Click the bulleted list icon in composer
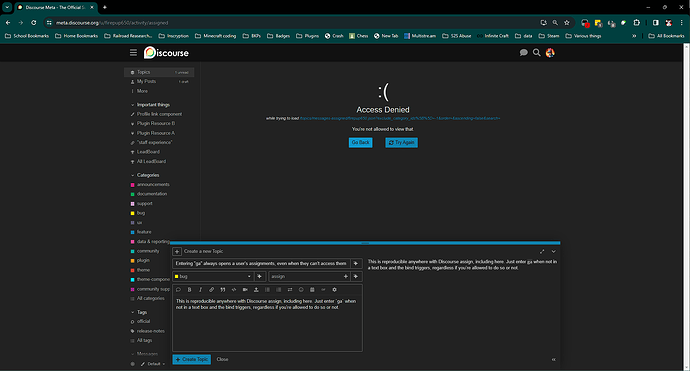The height and width of the screenshot is (371, 690). (x=267, y=290)
